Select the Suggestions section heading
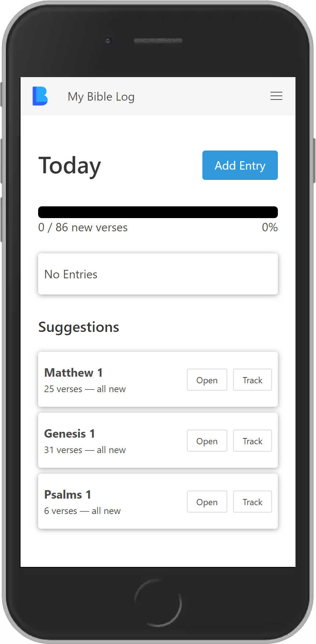This screenshot has height=644, width=316. click(x=78, y=327)
